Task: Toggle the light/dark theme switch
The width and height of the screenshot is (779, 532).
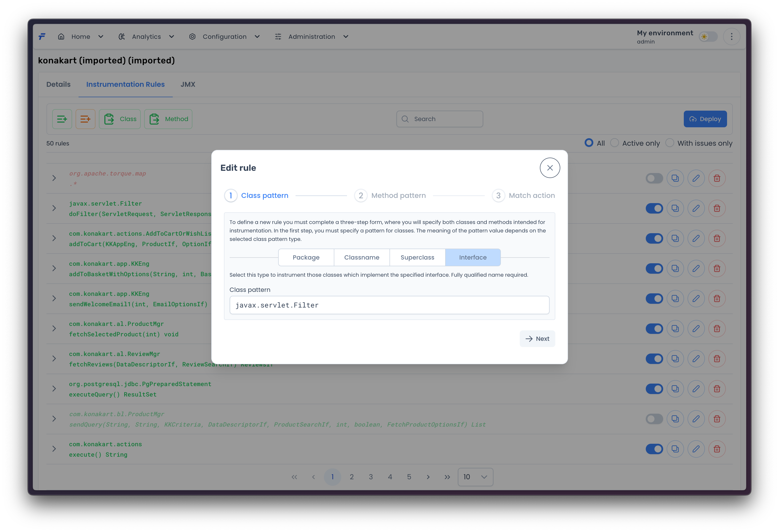Action: point(708,37)
